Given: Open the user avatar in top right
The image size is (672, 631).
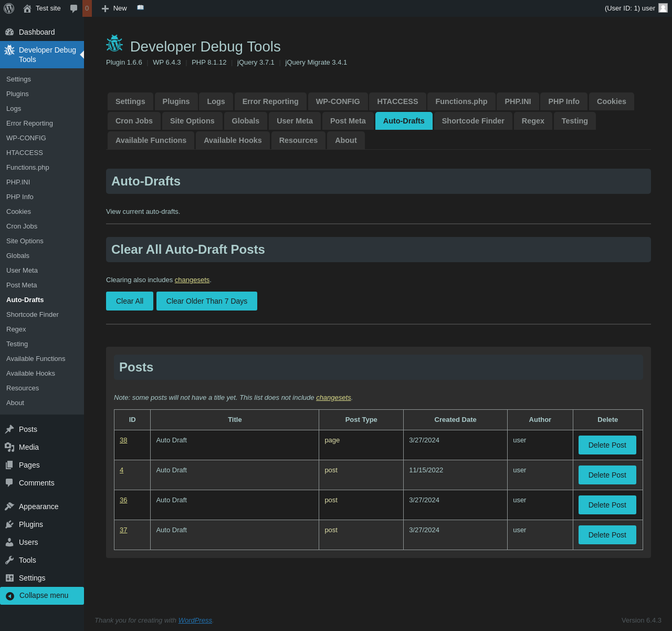Looking at the screenshot, I should coord(663,8).
